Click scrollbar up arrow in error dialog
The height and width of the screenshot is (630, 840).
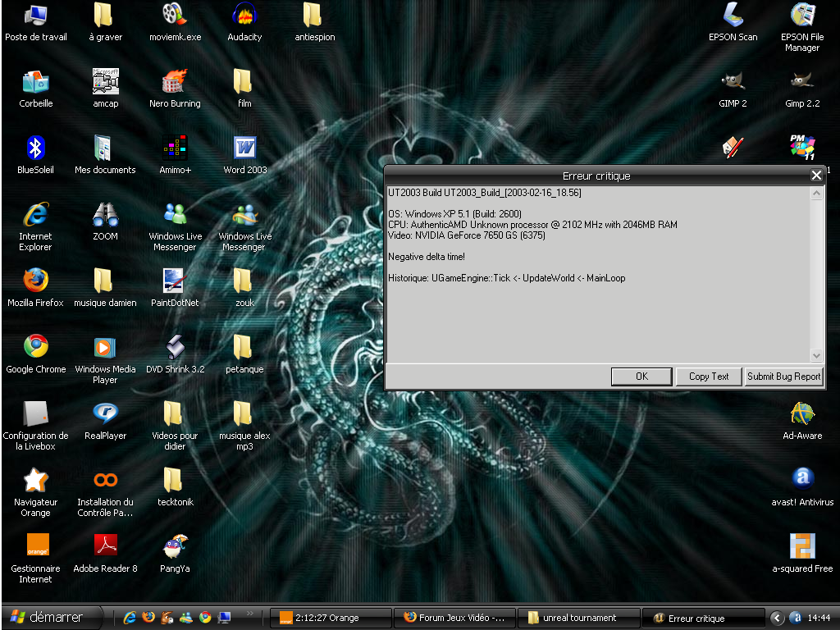click(816, 193)
